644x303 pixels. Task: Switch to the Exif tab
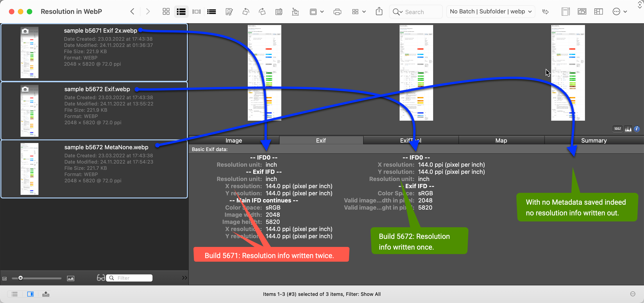tap(321, 140)
